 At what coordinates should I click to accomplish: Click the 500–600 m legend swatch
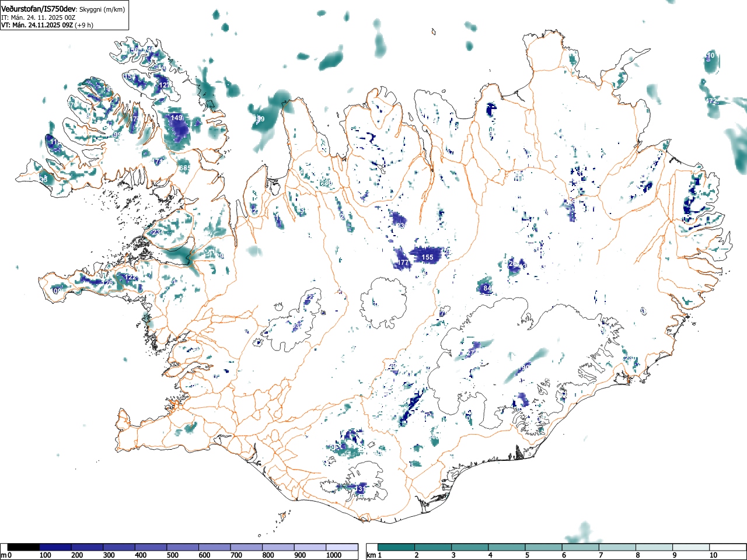tap(183, 547)
